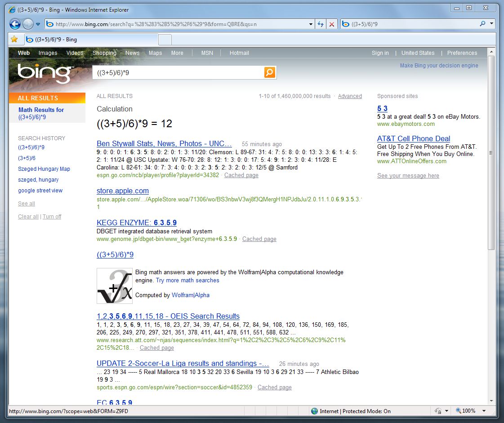
Task: Open Cached page for espn.go.com player profile
Action: coord(241,175)
